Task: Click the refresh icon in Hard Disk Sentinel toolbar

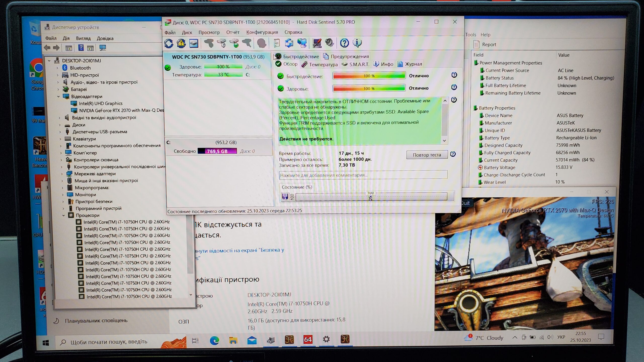Action: (x=169, y=43)
